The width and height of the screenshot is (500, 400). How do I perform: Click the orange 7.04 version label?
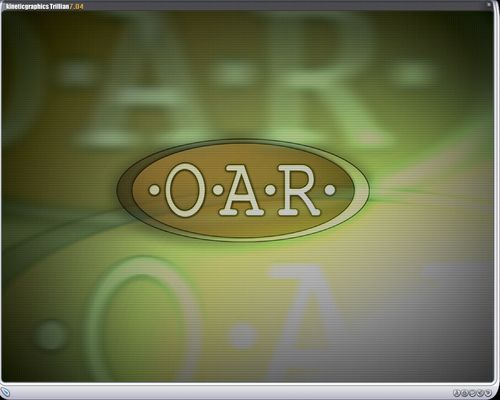pyautogui.click(x=77, y=7)
